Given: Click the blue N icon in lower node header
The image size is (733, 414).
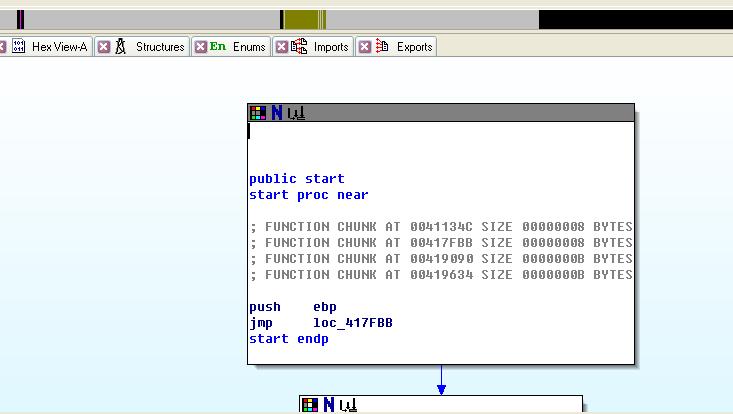Looking at the screenshot, I should point(329,405).
